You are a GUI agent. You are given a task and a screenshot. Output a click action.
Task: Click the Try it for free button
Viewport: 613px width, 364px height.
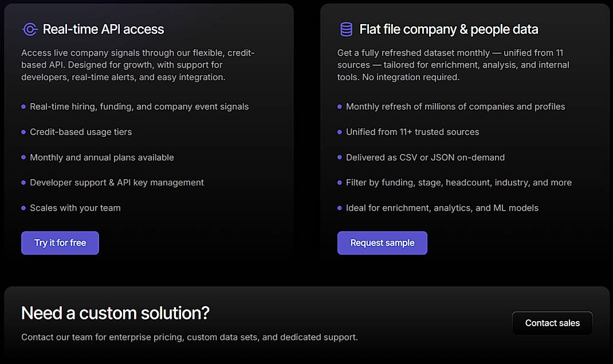[x=60, y=243]
